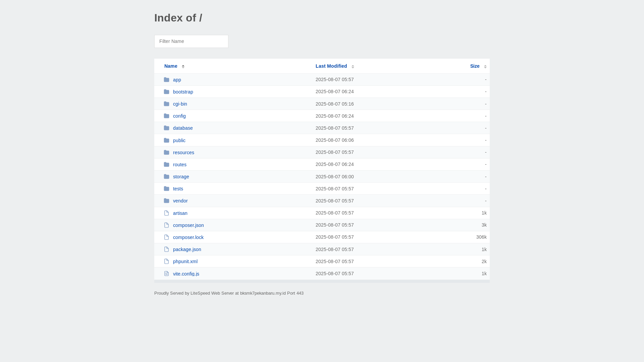Click the LiteSpeed Web Server footer text
This screenshot has height=362, width=644.
coord(229,293)
